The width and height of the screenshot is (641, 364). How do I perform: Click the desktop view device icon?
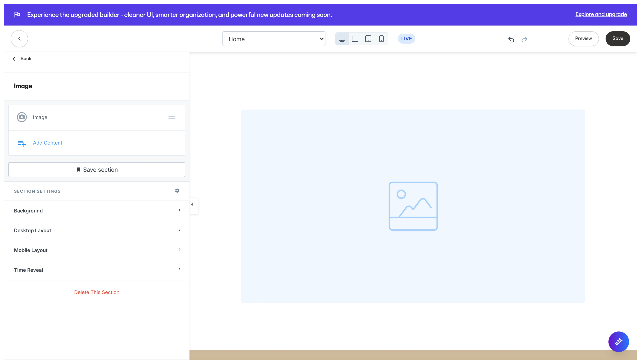(342, 39)
